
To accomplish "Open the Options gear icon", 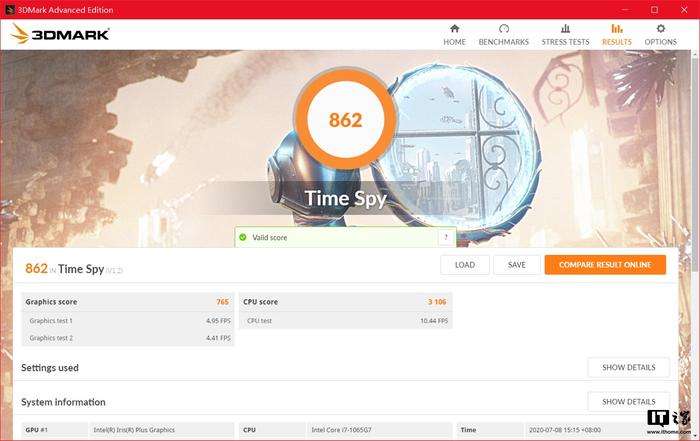I will coord(661,29).
